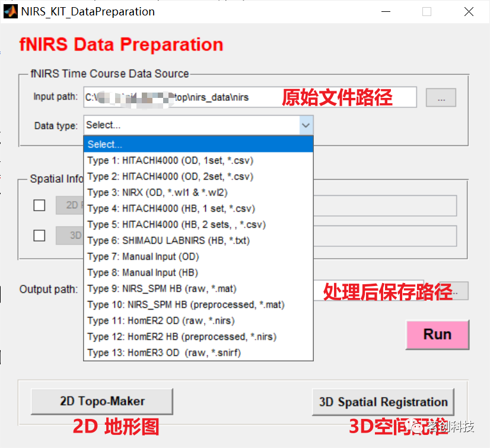This screenshot has width=490, height=448.
Task: Click the NIRS_KIT app icon in title bar
Action: 10,11
